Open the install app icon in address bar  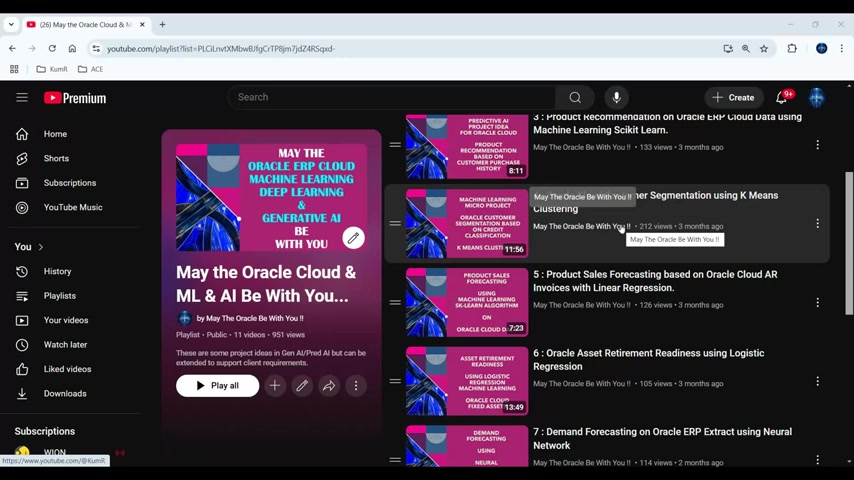[728, 48]
